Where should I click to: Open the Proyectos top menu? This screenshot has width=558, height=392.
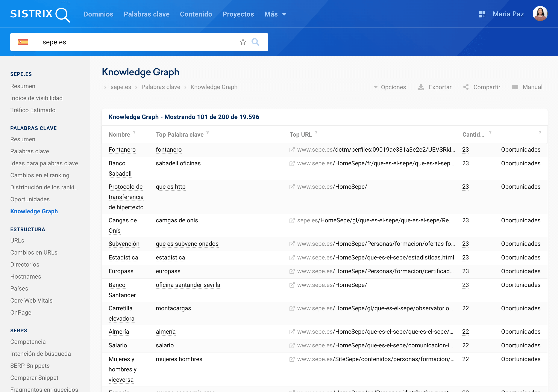(x=238, y=14)
